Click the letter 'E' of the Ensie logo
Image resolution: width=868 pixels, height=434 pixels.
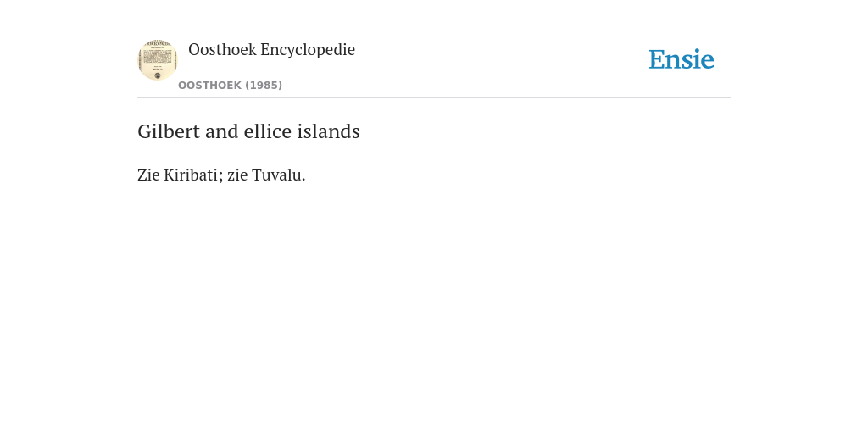pos(657,60)
